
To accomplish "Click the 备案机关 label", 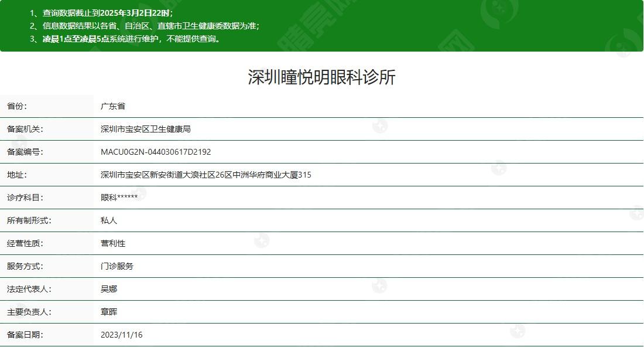I will click(x=25, y=129).
